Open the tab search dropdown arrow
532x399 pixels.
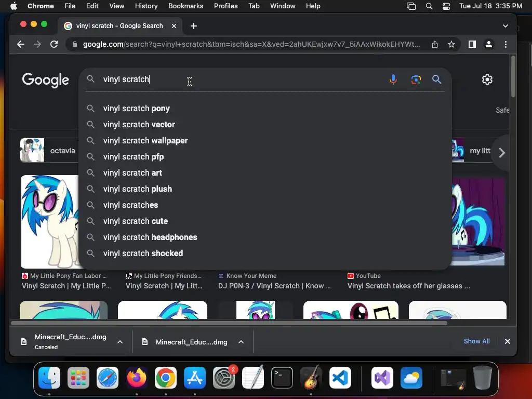[505, 26]
